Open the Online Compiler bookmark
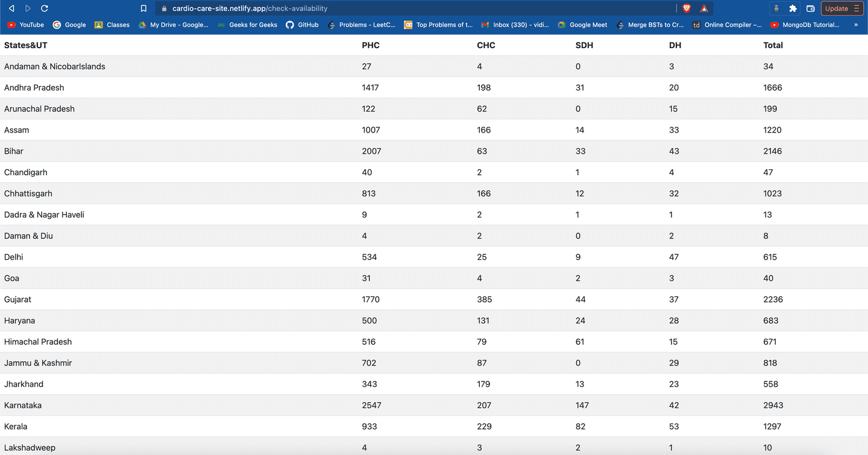 click(727, 25)
